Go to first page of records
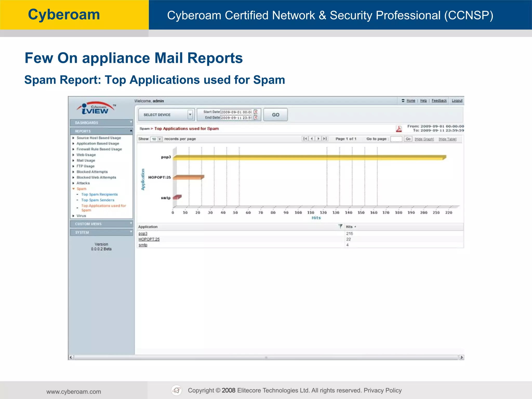Viewport: 532px width, 399px height. [x=305, y=139]
